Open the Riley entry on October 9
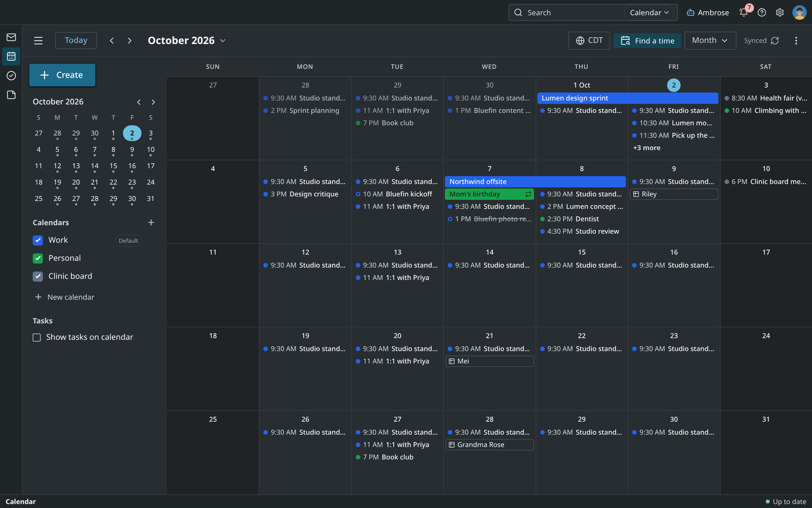This screenshot has height=508, width=812. [x=674, y=194]
